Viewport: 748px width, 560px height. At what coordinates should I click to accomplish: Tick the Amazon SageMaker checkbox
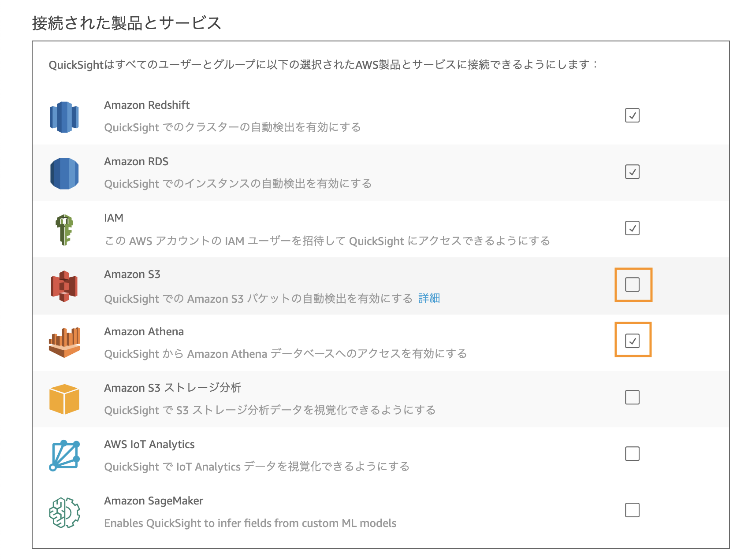[632, 510]
